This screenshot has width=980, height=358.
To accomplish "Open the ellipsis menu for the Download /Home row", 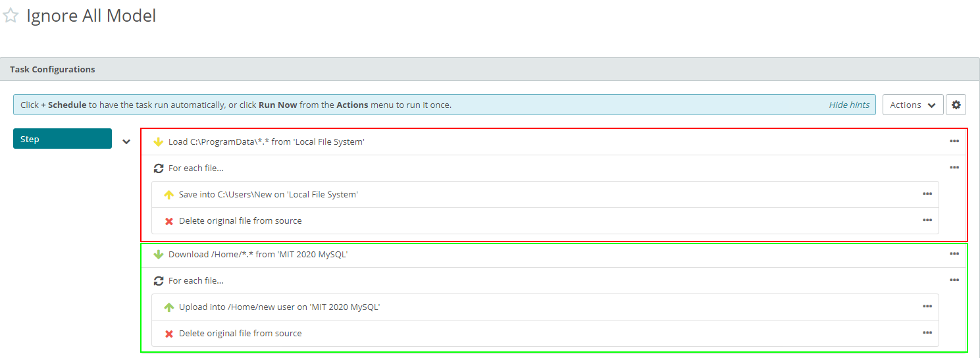I will click(x=954, y=254).
